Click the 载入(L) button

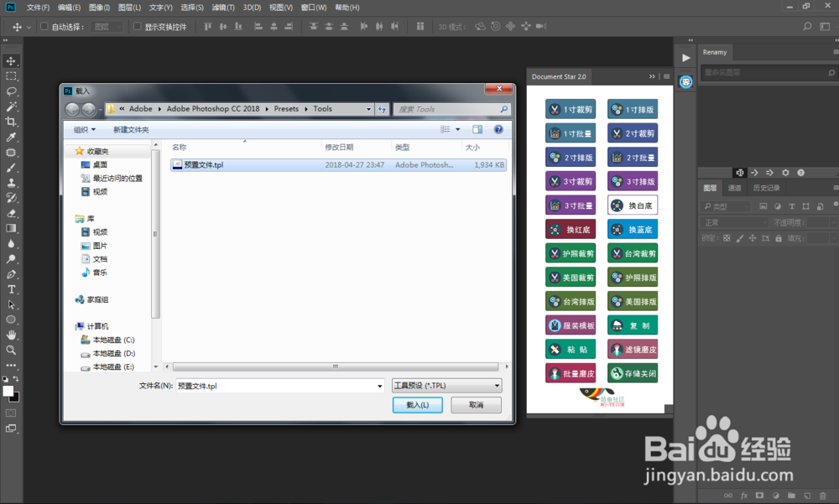[x=417, y=405]
